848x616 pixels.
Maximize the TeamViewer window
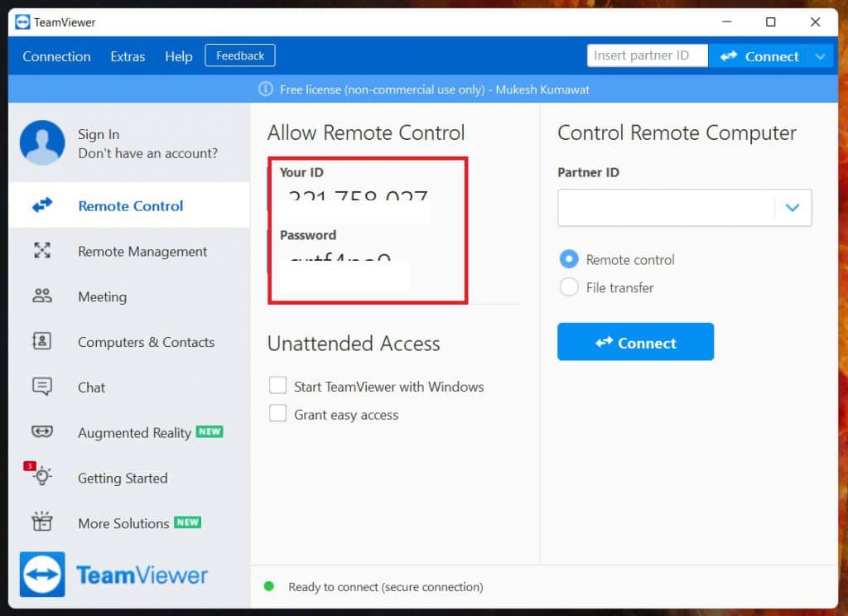click(771, 22)
